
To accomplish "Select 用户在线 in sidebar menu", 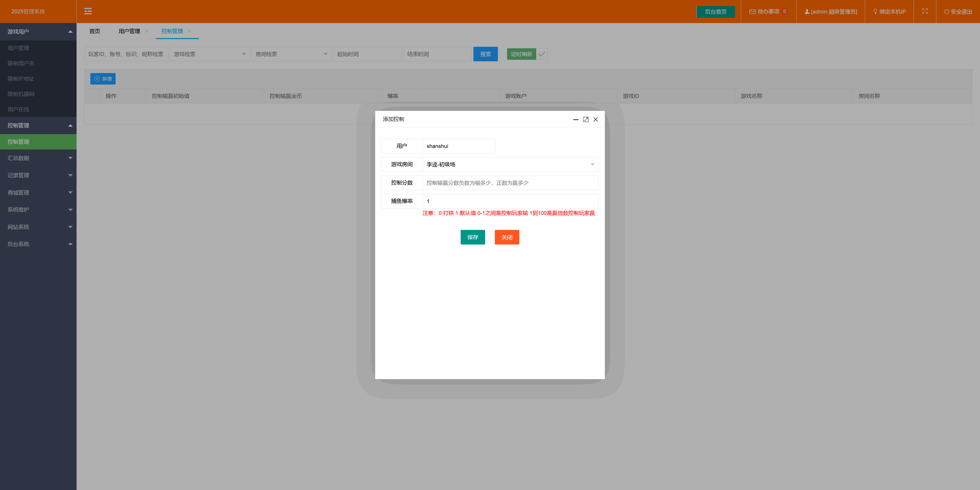I will [x=18, y=109].
